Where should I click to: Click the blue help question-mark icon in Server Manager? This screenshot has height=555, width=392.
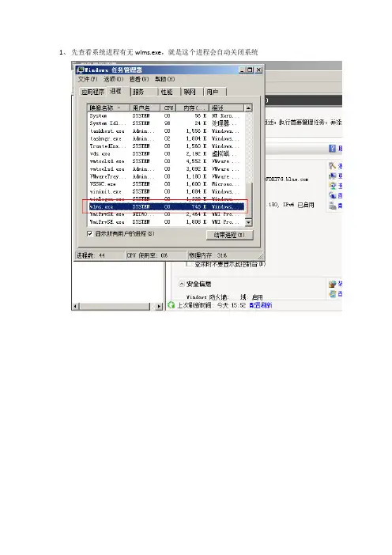point(332,149)
